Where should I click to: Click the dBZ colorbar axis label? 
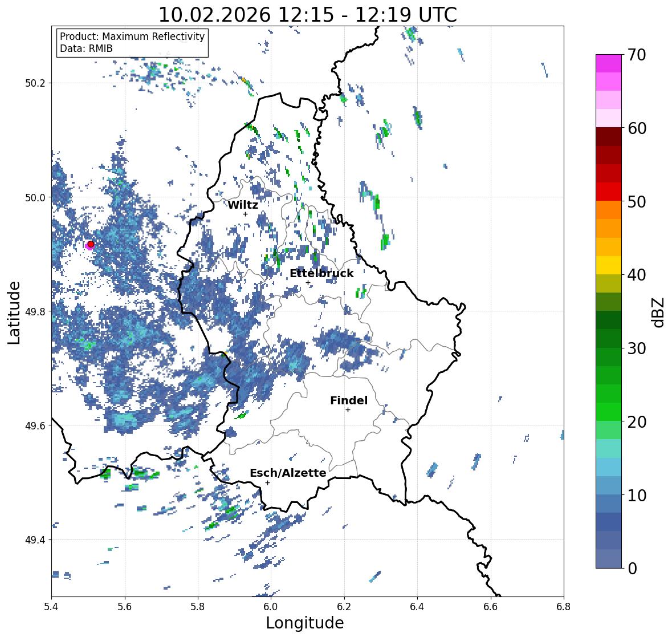coord(659,312)
